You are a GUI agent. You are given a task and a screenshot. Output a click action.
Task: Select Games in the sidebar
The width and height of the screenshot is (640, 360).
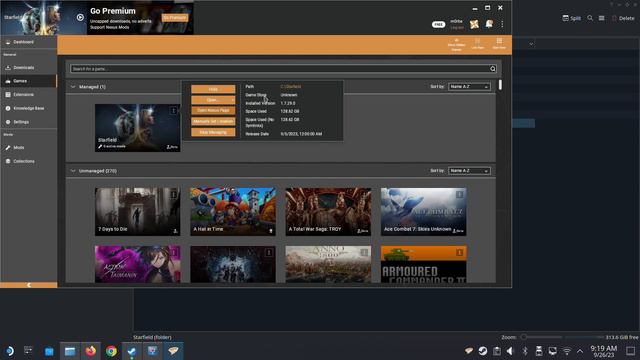(x=29, y=81)
